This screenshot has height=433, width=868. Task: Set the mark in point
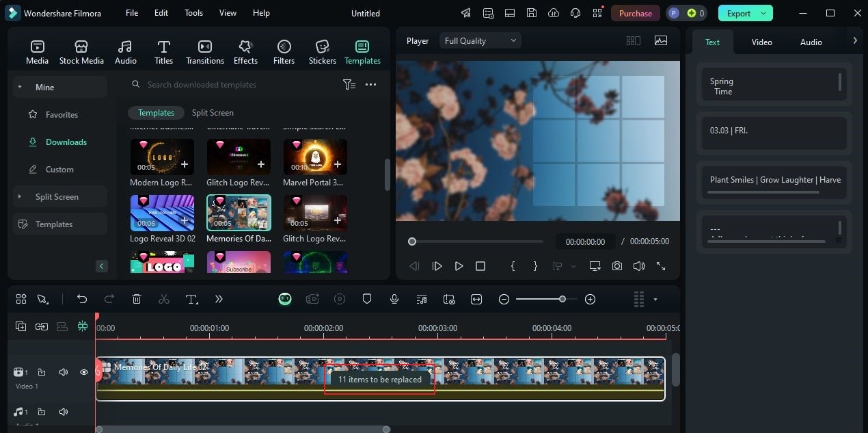click(x=513, y=266)
